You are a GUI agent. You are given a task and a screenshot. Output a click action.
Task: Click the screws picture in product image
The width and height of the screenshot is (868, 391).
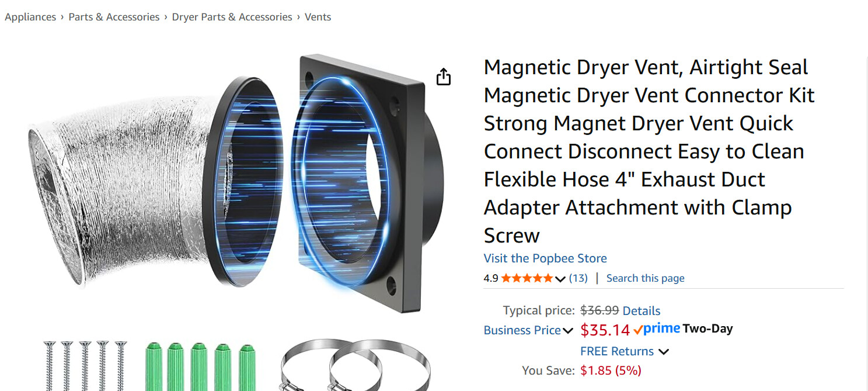[x=85, y=366]
